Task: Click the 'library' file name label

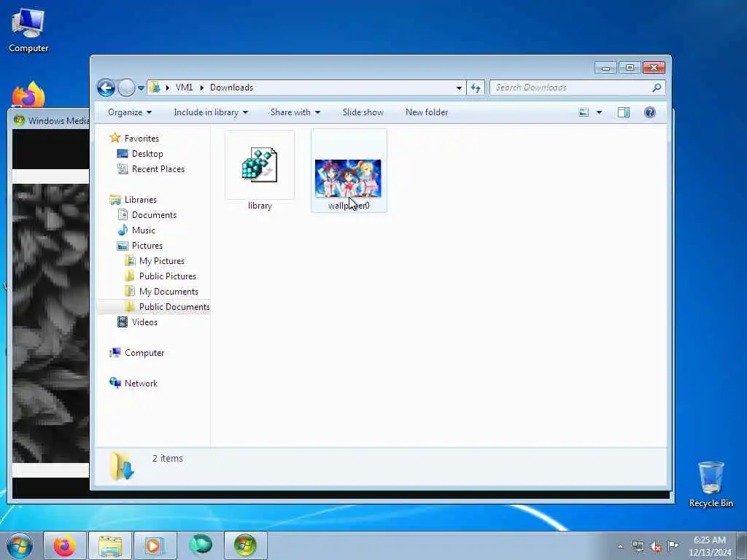Action: click(x=260, y=206)
